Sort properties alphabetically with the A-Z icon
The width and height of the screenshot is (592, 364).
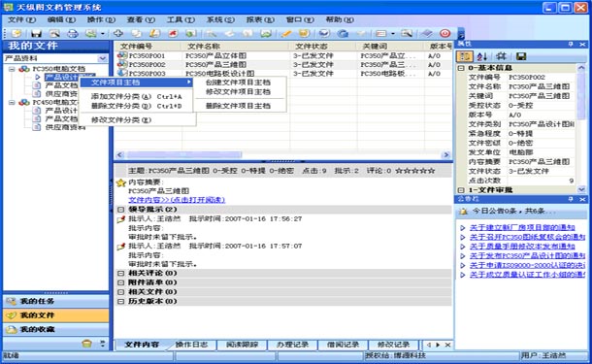481,56
